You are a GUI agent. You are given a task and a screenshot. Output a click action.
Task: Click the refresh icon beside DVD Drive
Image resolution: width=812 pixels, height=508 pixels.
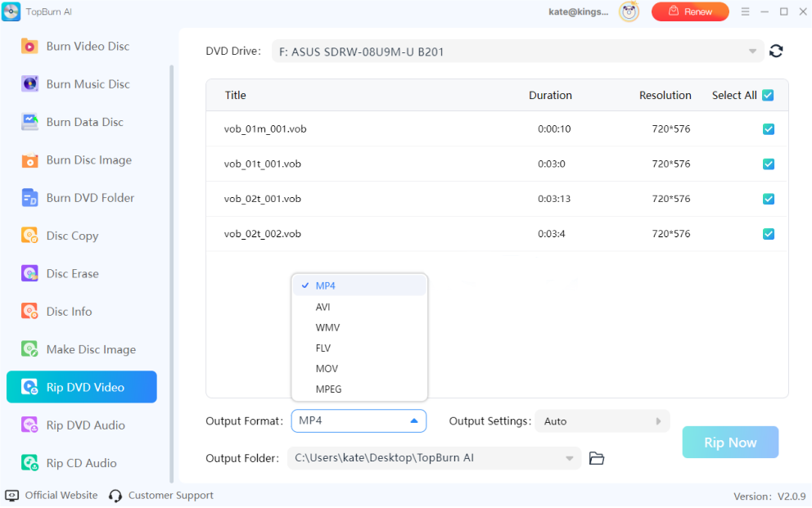(x=776, y=50)
